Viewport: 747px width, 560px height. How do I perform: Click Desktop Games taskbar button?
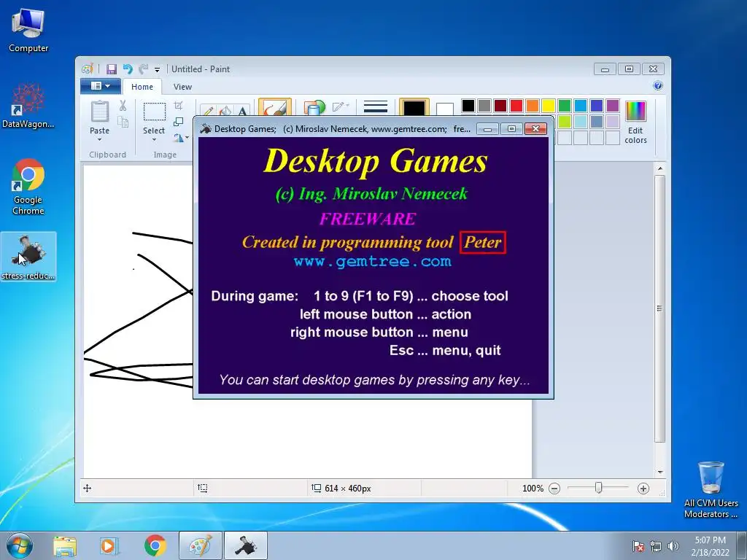pos(246,545)
